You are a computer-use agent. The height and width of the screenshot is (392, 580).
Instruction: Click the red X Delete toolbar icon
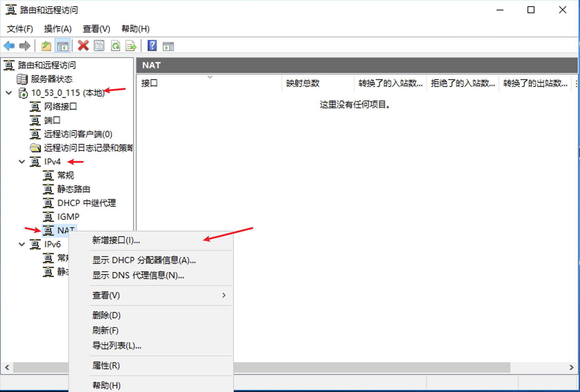click(x=83, y=45)
